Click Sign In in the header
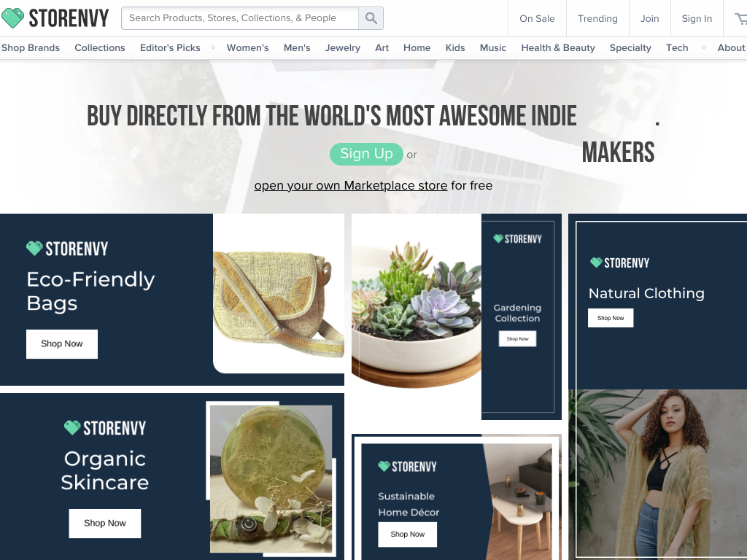The width and height of the screenshot is (747, 560). (x=697, y=18)
